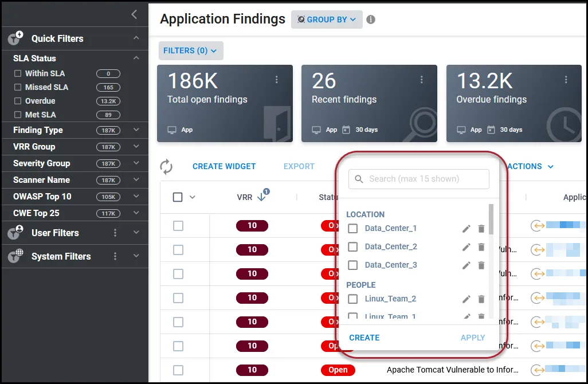
Task: Open the User Filters three-dot menu
Action: pos(115,233)
